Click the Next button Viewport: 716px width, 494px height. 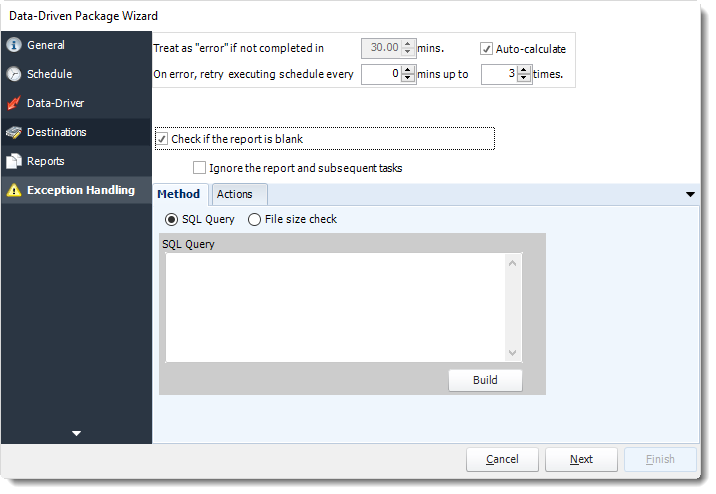tap(581, 459)
